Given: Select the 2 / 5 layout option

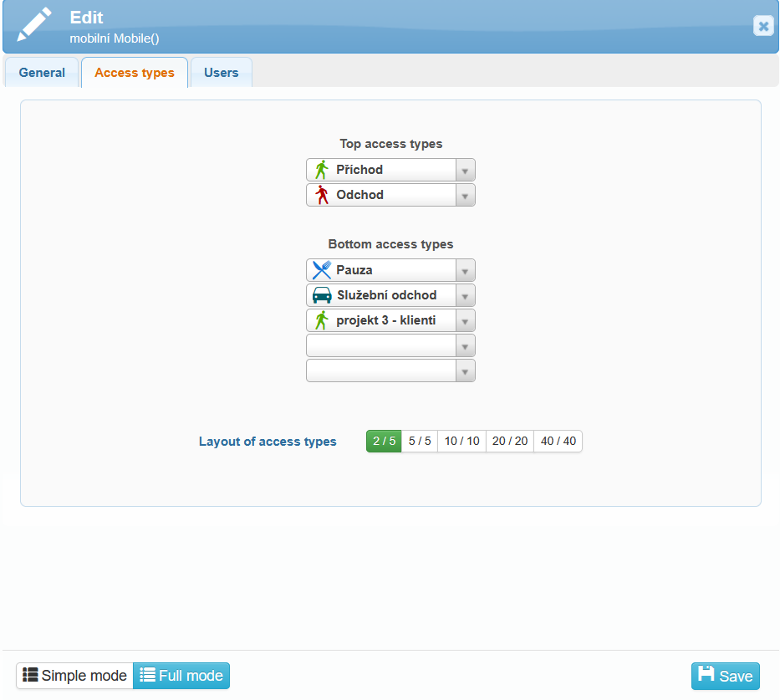Looking at the screenshot, I should coord(384,441).
